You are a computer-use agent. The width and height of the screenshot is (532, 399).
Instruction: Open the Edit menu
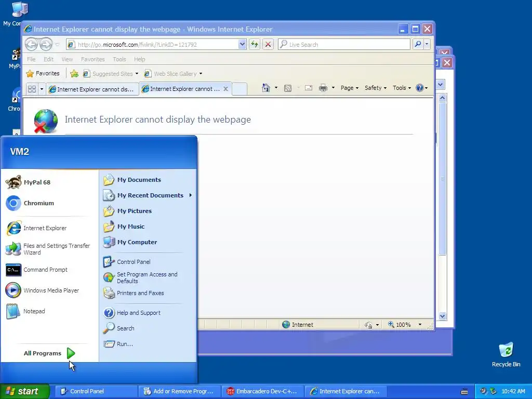coord(48,59)
